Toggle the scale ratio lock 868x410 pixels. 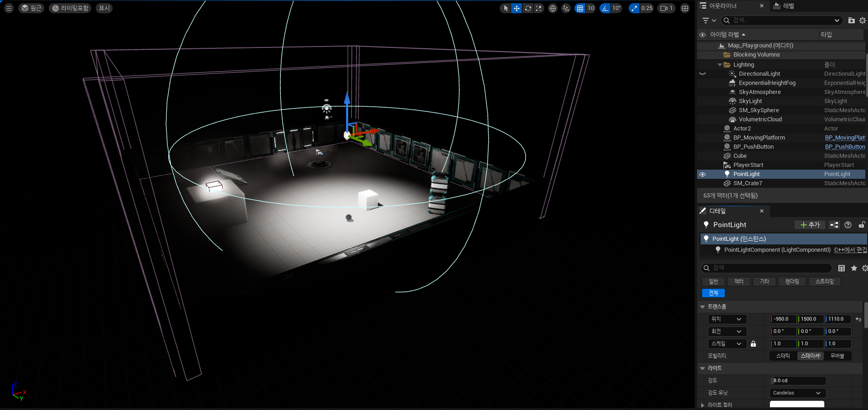click(x=753, y=344)
